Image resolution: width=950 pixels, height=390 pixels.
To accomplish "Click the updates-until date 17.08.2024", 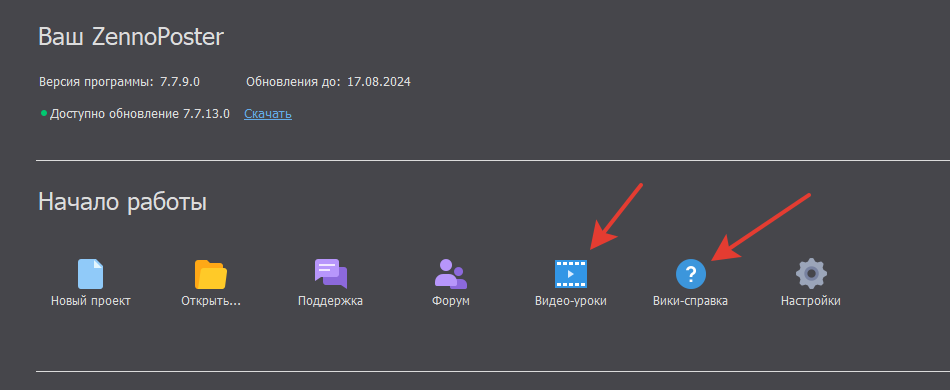I will tap(379, 82).
